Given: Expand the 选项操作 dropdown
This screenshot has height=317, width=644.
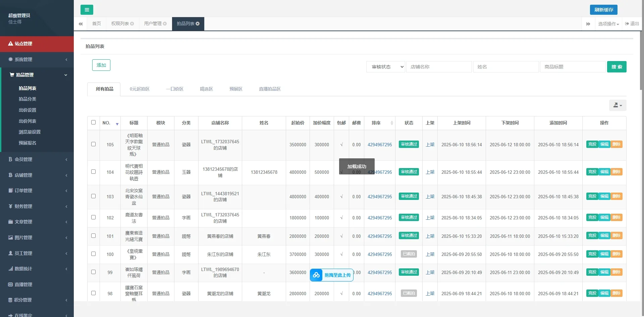Looking at the screenshot, I should (x=608, y=24).
